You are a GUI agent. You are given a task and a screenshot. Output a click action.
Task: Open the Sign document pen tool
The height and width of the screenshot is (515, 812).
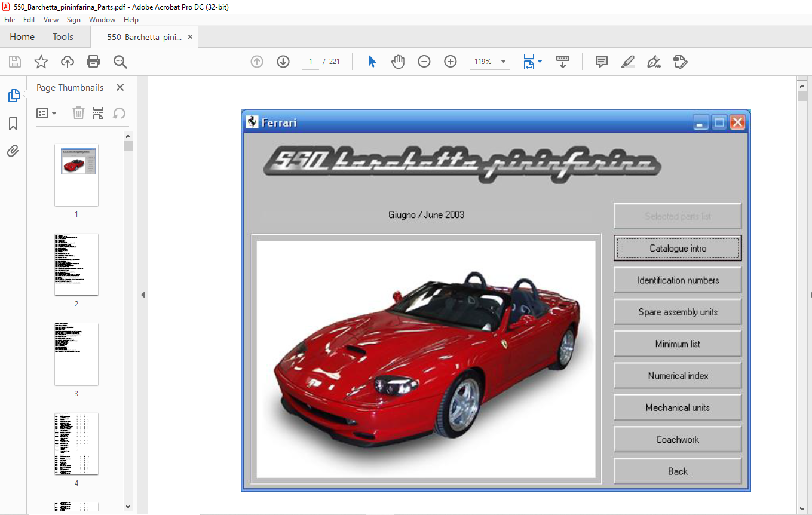(x=654, y=62)
